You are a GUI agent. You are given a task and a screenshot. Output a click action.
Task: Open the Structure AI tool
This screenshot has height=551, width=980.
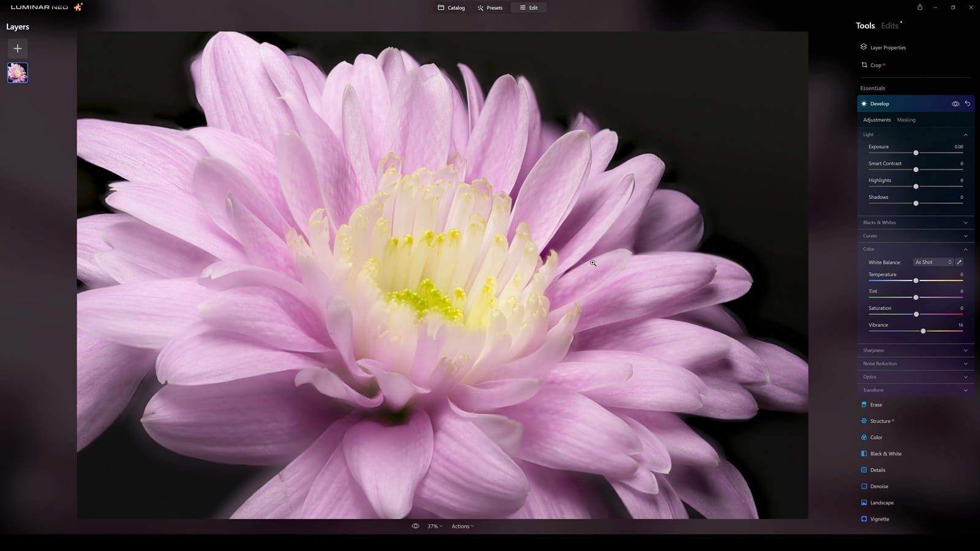(878, 421)
